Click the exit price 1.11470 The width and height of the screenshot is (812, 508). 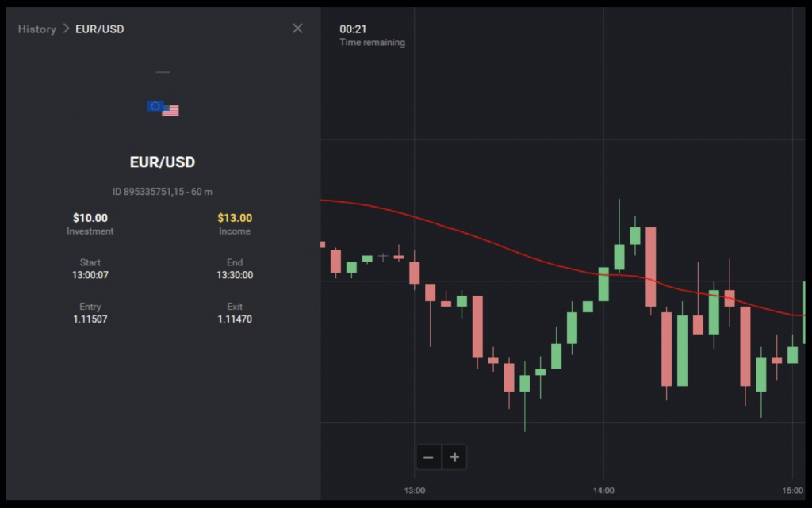235,319
